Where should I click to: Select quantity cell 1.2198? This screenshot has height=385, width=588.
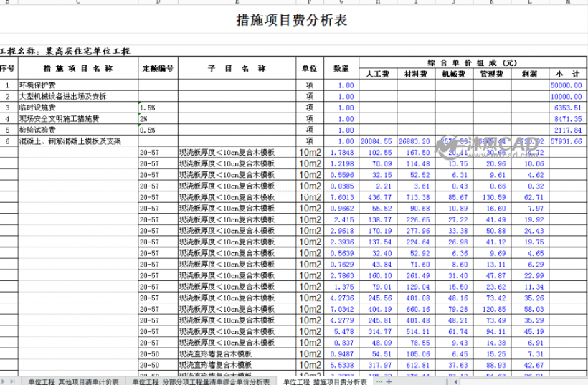pyautogui.click(x=341, y=163)
